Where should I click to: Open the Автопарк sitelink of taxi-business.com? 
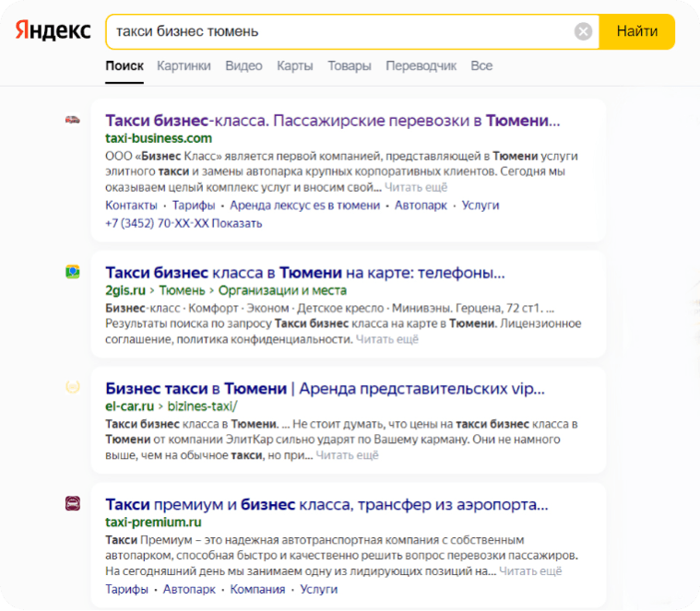421,206
